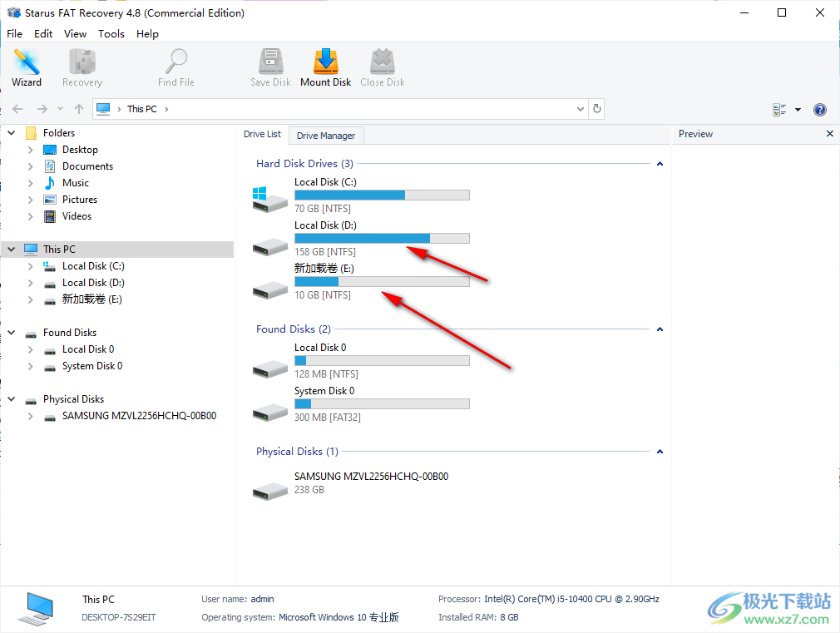Close the Preview panel
This screenshot has height=633, width=840.
(829, 134)
